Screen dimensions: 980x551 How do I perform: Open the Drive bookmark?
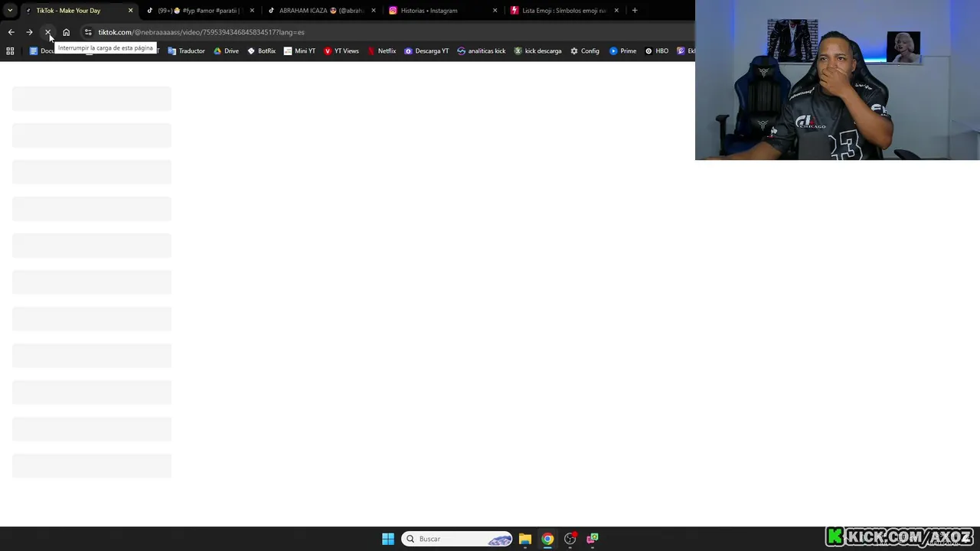pyautogui.click(x=226, y=51)
